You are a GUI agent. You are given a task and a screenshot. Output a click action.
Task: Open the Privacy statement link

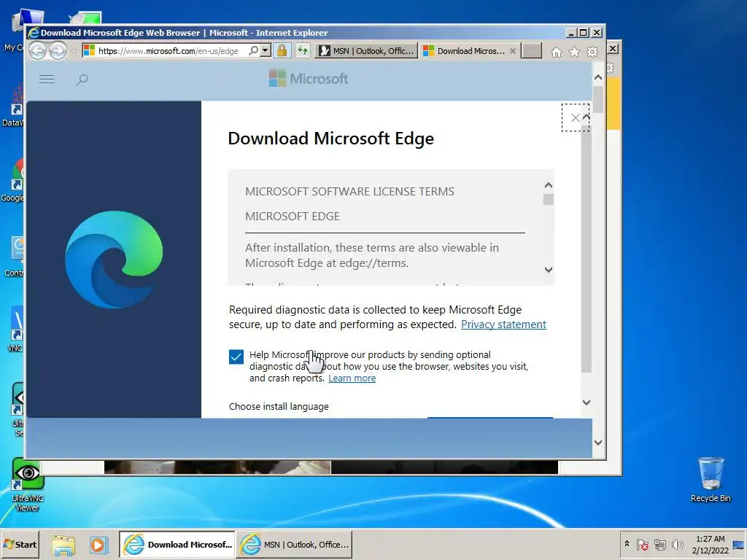(503, 324)
